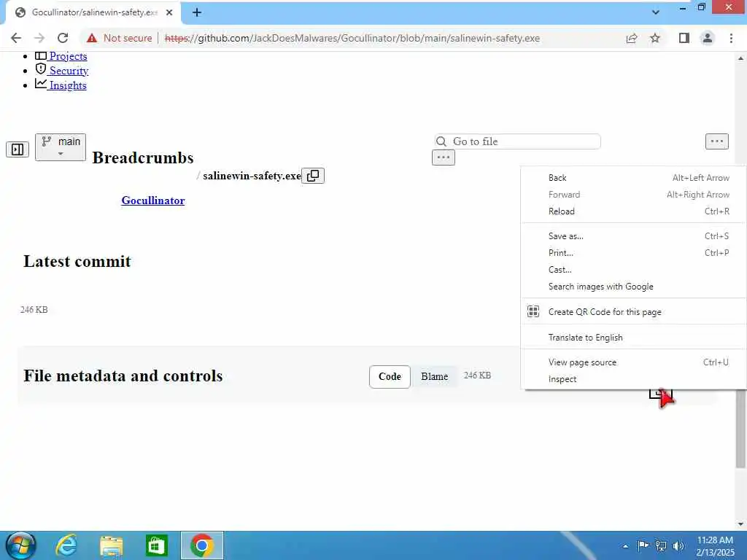Show hidden system tray icons
The width and height of the screenshot is (747, 560).
(625, 545)
